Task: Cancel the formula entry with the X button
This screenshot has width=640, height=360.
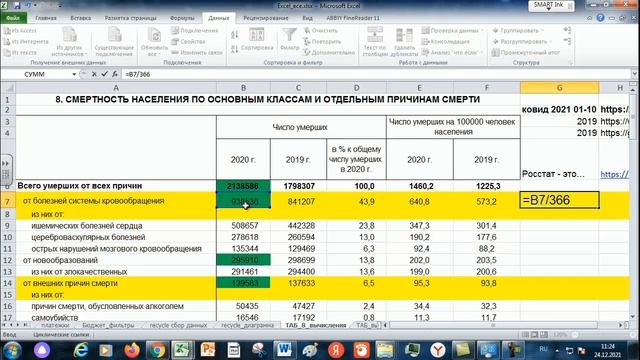Action: [x=94, y=74]
